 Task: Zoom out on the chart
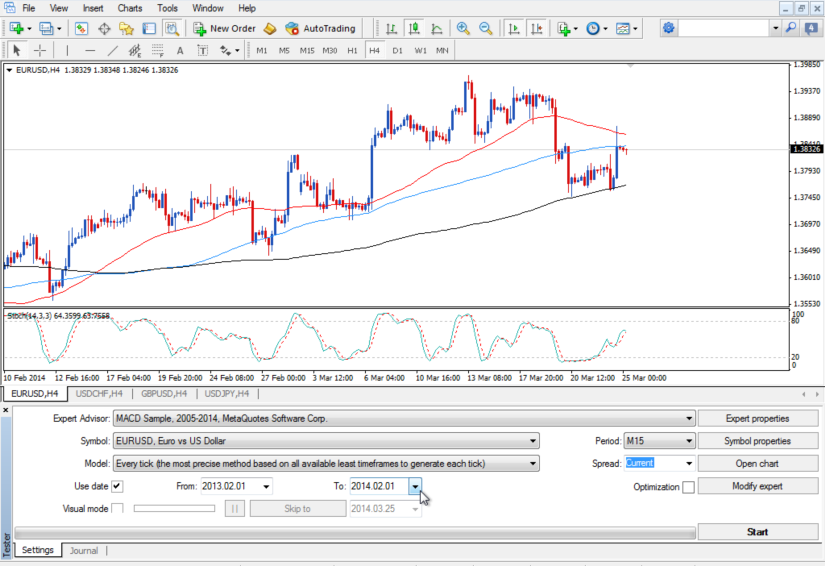point(486,28)
